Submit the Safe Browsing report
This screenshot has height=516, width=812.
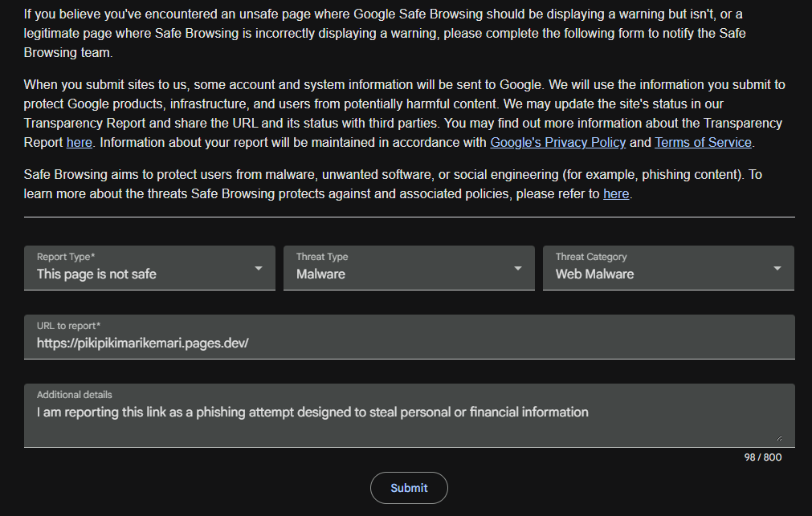coord(409,488)
